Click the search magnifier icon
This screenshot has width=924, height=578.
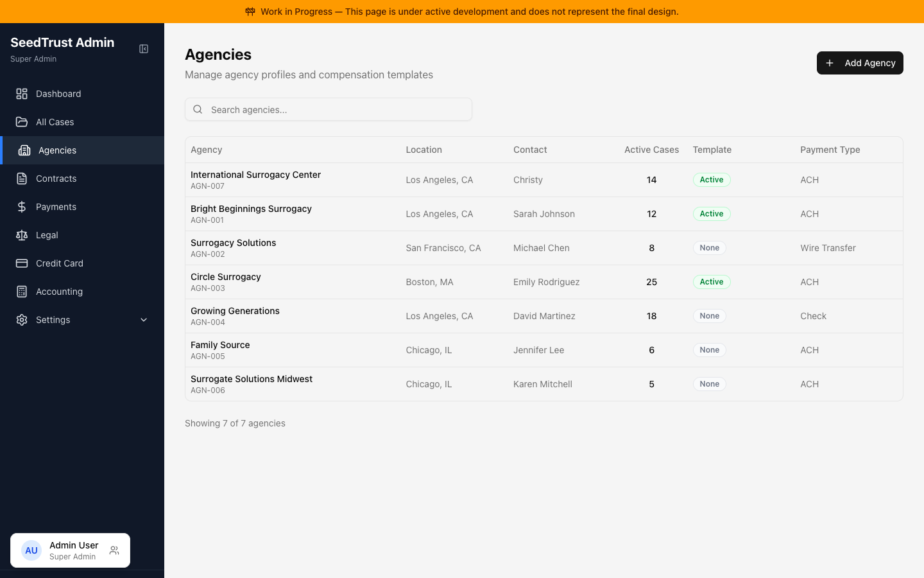tap(198, 109)
